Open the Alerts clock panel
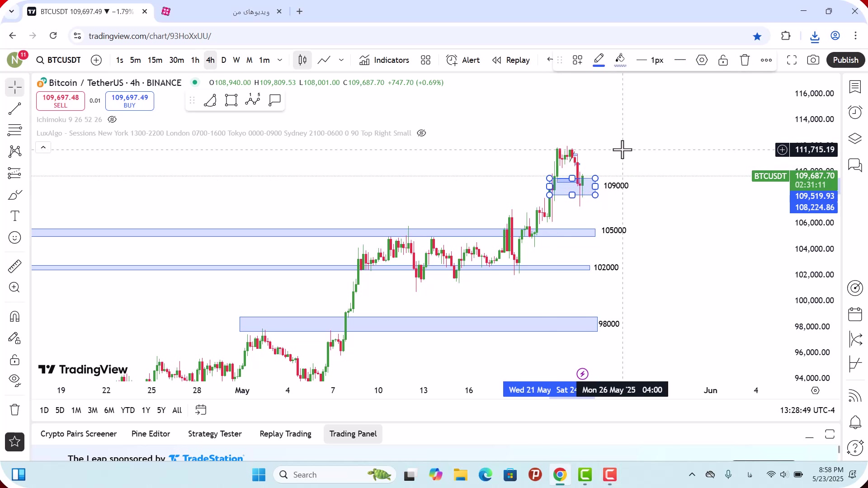This screenshot has height=488, width=868. tap(855, 112)
